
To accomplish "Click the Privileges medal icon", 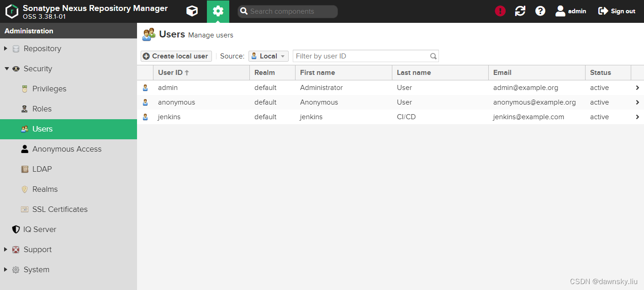I will (x=25, y=89).
